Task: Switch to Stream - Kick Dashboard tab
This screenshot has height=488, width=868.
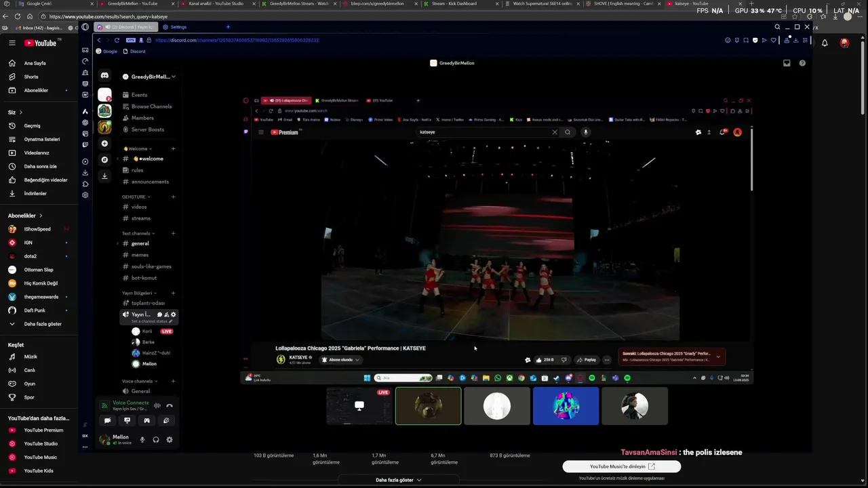Action: pos(454,3)
